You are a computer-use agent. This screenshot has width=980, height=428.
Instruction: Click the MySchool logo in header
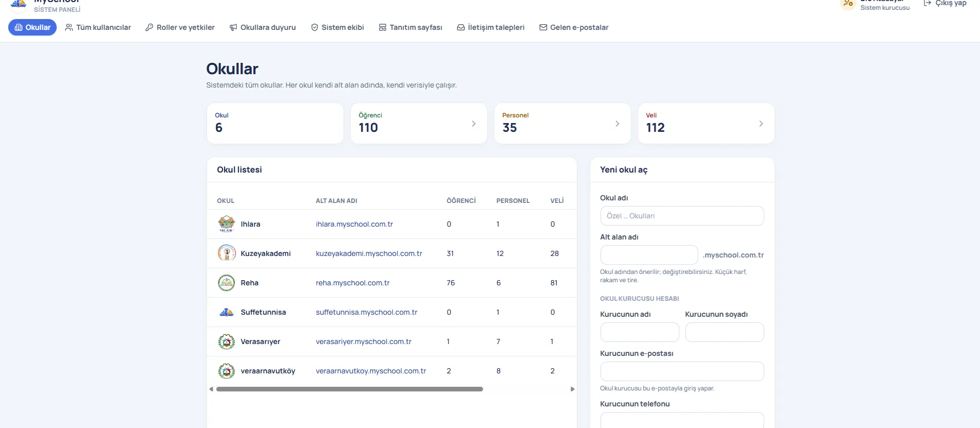point(19,4)
